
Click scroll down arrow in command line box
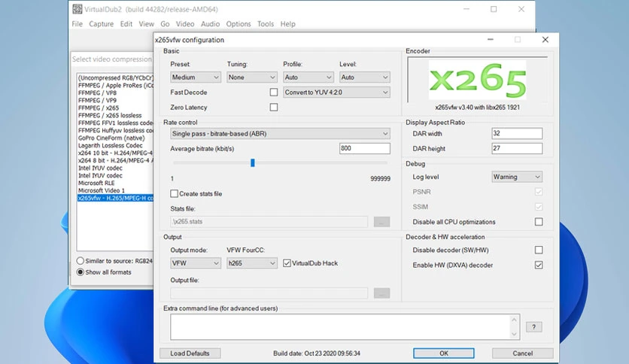515,335
